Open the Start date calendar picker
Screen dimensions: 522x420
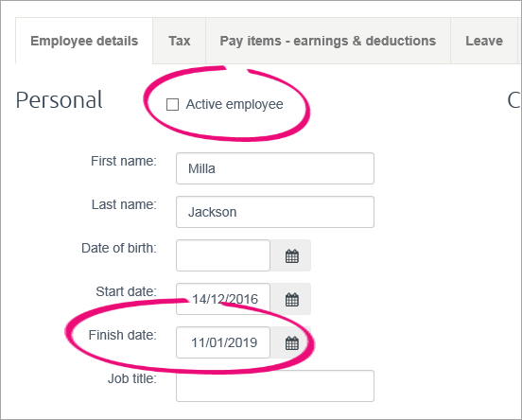coord(290,299)
